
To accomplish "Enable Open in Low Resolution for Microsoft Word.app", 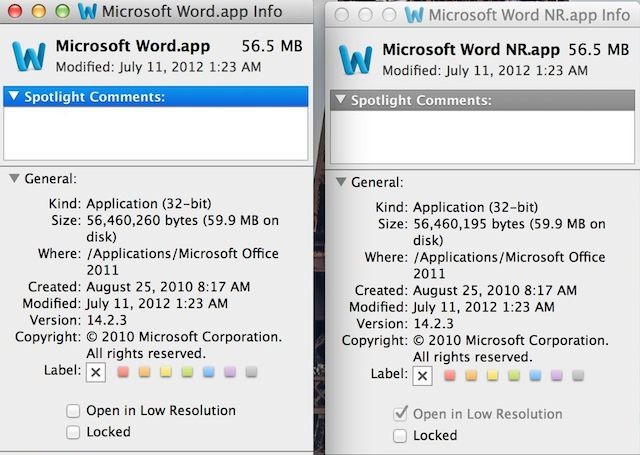I will (x=73, y=411).
